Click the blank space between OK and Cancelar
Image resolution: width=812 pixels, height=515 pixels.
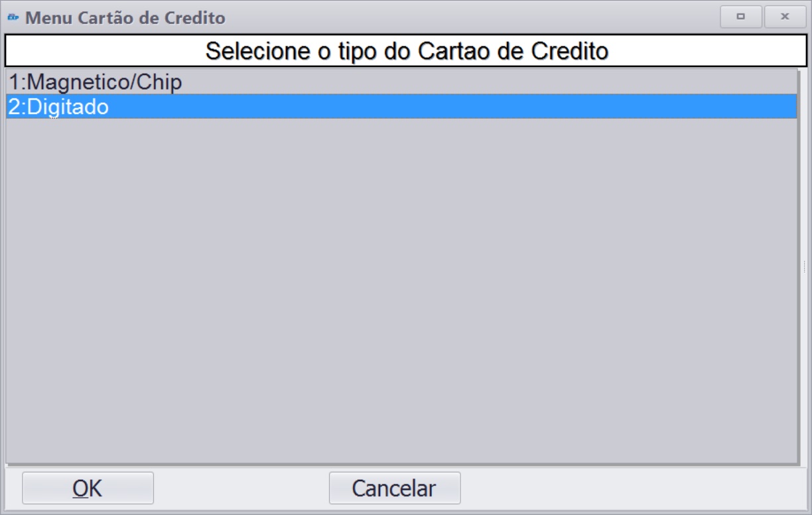point(241,488)
